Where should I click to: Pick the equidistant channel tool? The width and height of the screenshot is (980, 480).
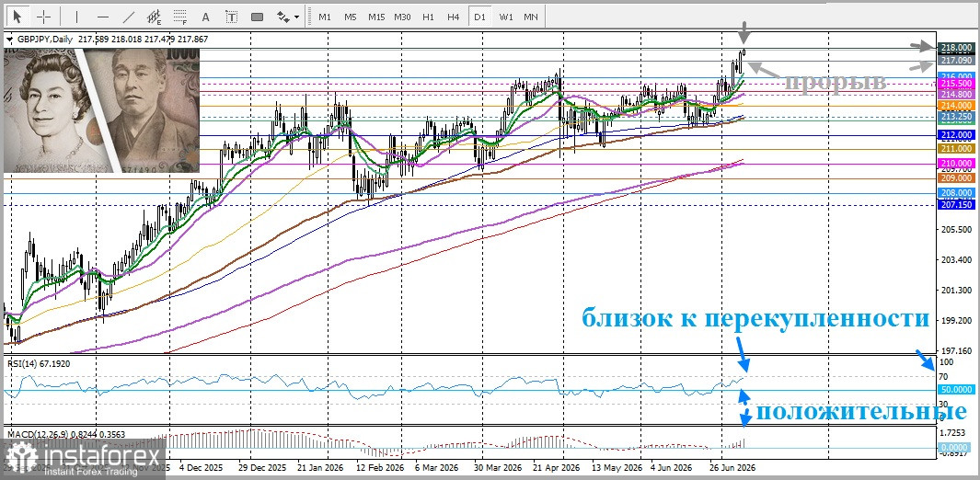pyautogui.click(x=155, y=17)
